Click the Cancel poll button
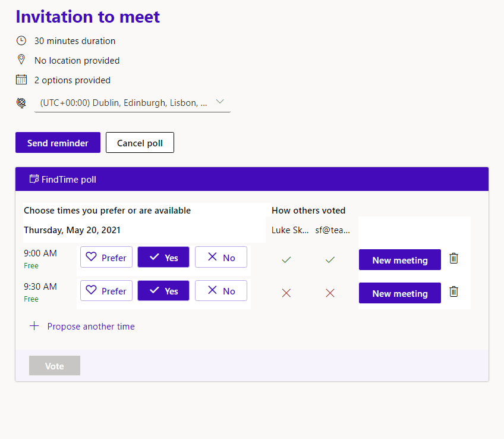The width and height of the screenshot is (504, 439). (140, 143)
